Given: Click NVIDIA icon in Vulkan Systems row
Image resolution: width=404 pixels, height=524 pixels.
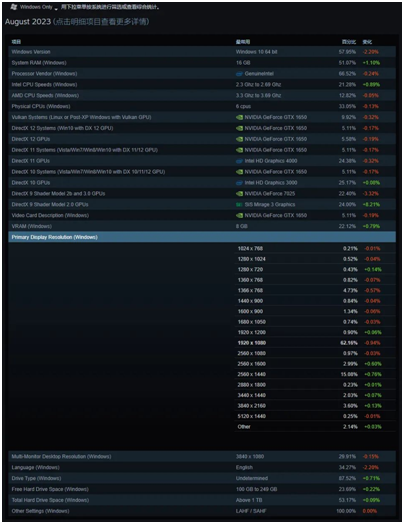Looking at the screenshot, I should click(239, 117).
